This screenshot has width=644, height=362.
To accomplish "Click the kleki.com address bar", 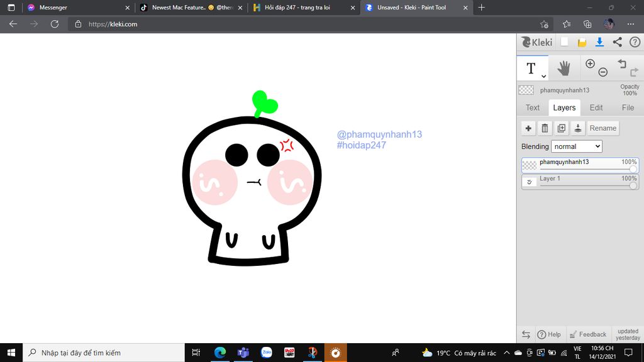I will click(x=304, y=25).
